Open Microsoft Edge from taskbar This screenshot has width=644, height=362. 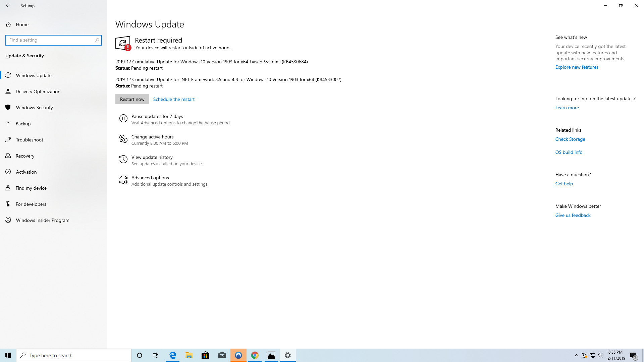(x=173, y=355)
